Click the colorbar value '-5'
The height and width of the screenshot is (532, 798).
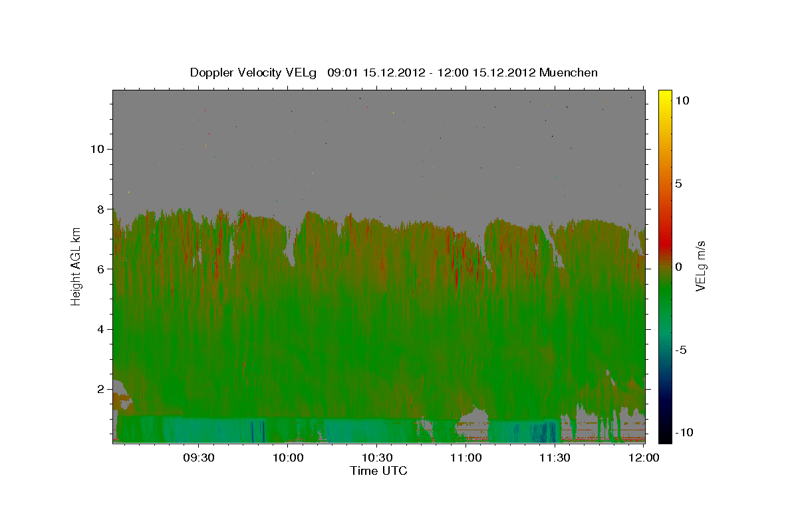coord(682,349)
